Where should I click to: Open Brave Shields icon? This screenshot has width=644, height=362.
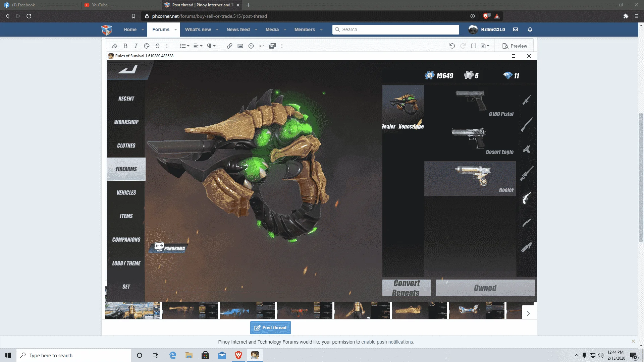486,16
